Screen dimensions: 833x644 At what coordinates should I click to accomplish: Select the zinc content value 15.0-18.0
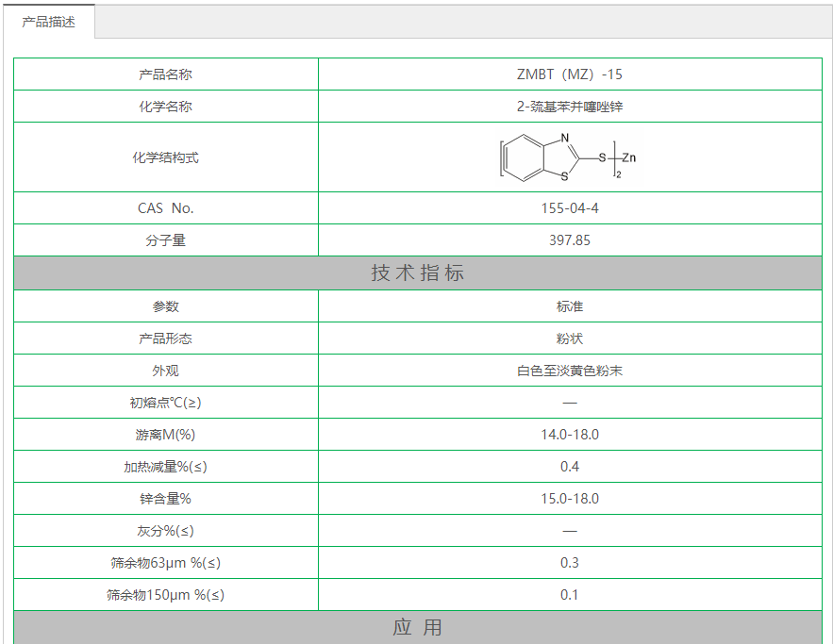(x=569, y=499)
